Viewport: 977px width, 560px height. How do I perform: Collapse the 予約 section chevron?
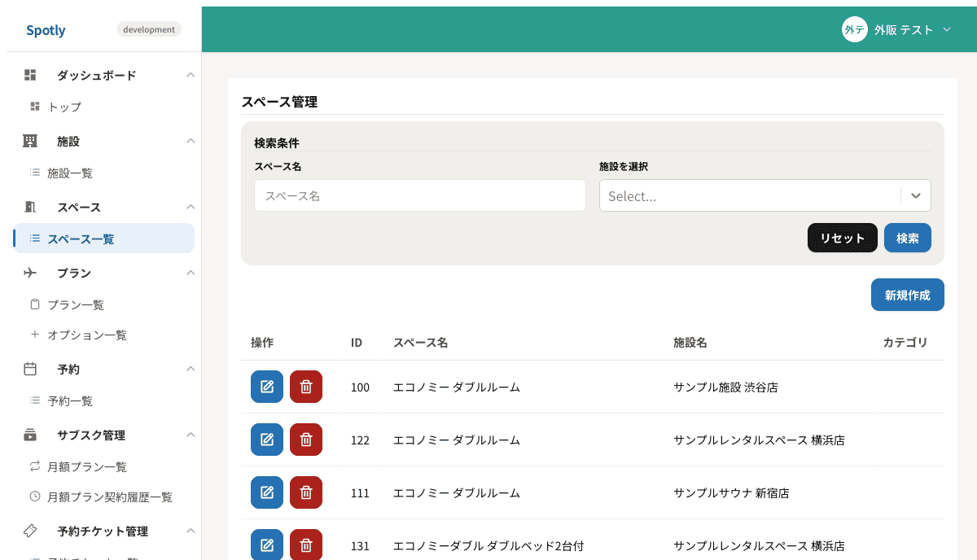coord(191,369)
